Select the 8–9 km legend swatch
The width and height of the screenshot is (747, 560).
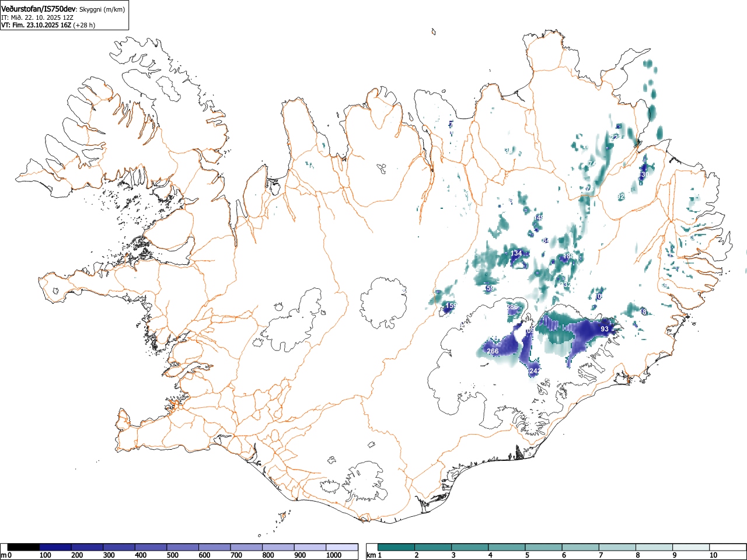tap(654, 547)
